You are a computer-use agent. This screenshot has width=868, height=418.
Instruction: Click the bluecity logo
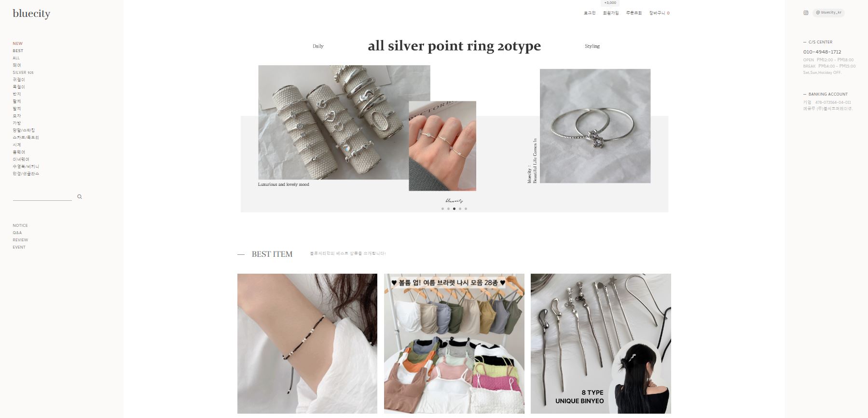31,14
